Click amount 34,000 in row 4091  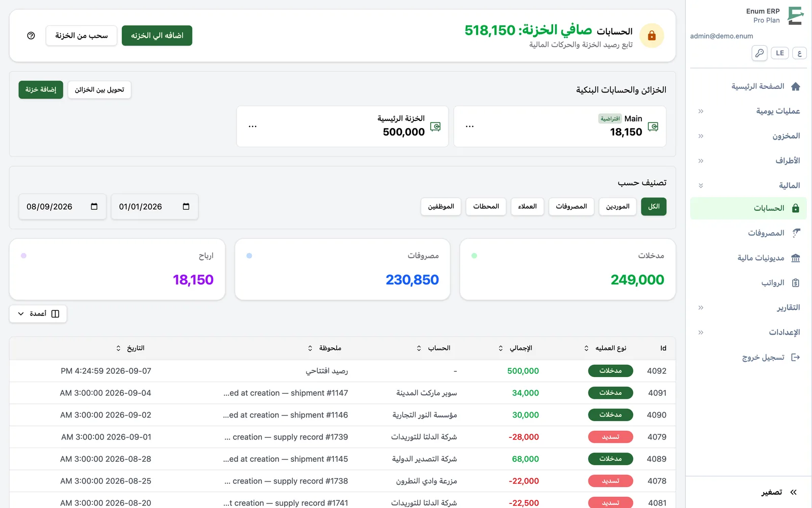[x=525, y=393]
